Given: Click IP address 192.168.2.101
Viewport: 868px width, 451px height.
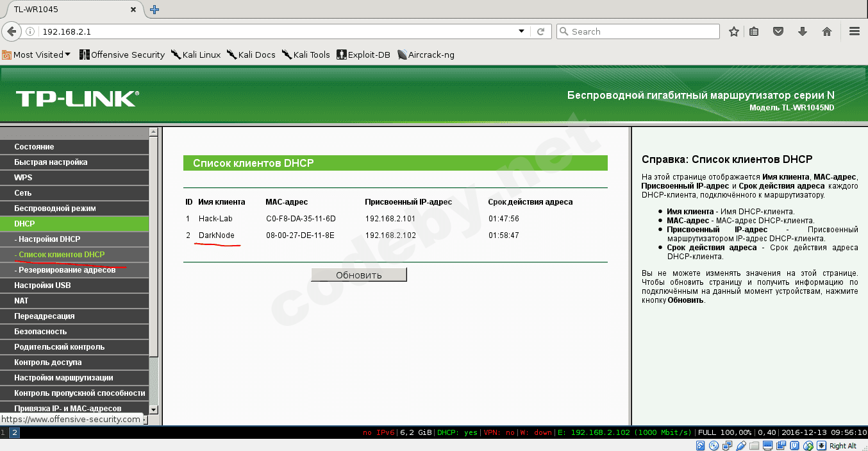Looking at the screenshot, I should click(390, 219).
